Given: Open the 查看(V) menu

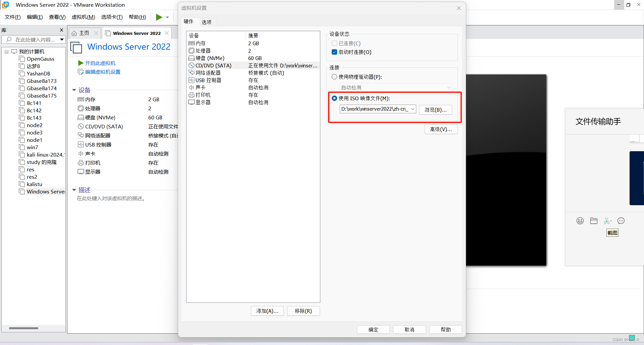Looking at the screenshot, I should (57, 17).
